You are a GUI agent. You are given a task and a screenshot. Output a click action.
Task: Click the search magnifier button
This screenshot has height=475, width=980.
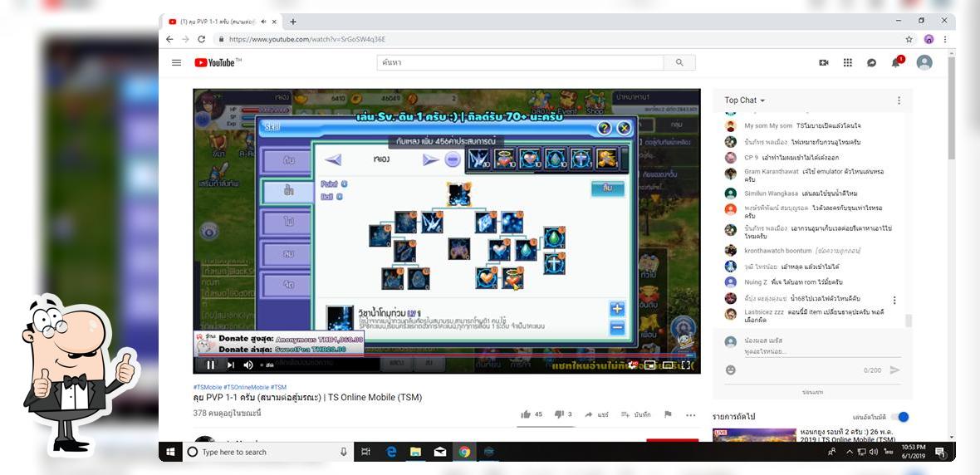click(679, 62)
